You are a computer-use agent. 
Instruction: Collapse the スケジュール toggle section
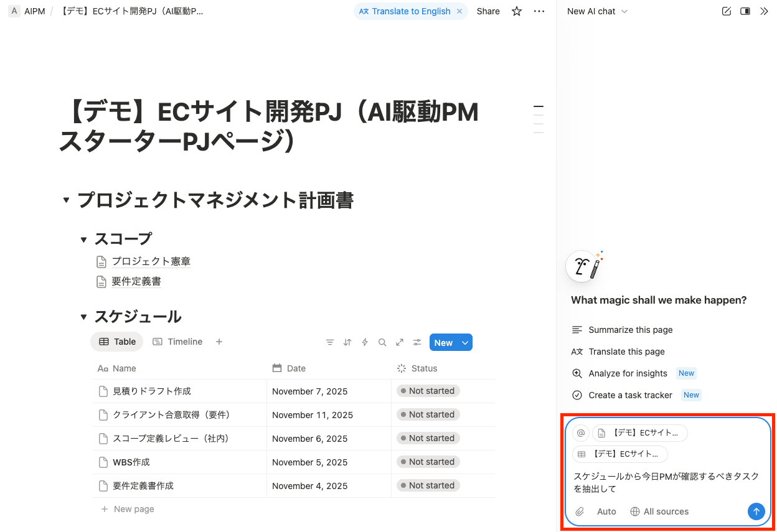tap(83, 317)
